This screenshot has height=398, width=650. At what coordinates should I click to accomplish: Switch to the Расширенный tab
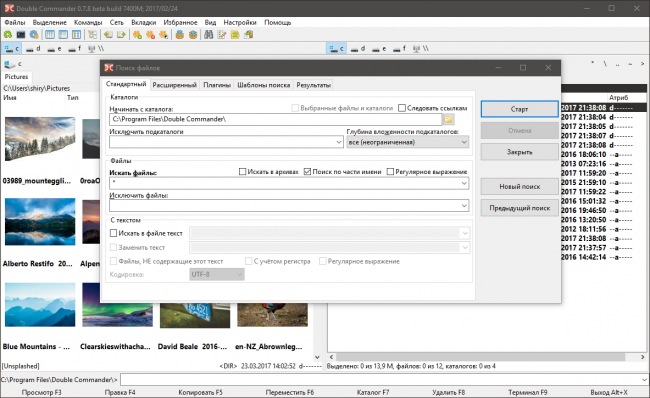175,85
